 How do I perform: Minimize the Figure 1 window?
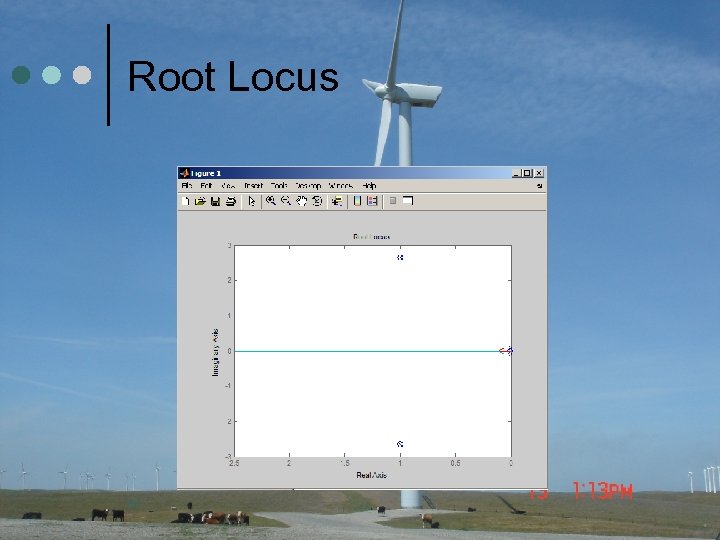516,173
